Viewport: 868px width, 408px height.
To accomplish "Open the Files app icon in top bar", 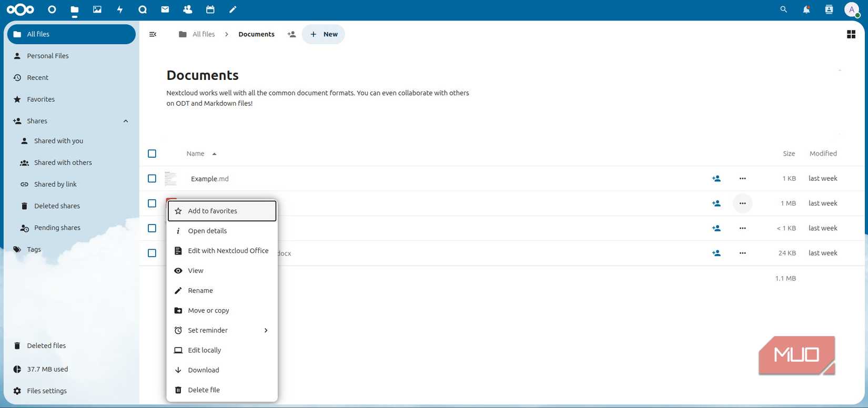I will 75,9.
